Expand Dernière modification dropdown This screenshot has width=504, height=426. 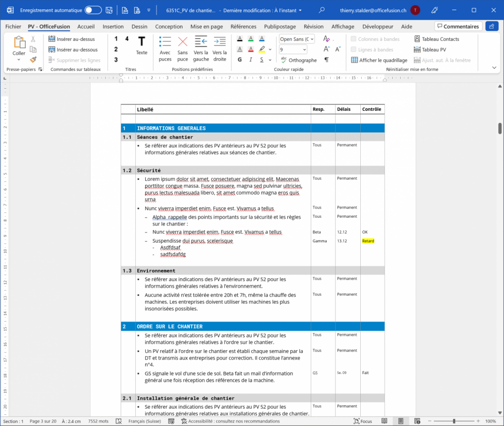click(x=300, y=10)
